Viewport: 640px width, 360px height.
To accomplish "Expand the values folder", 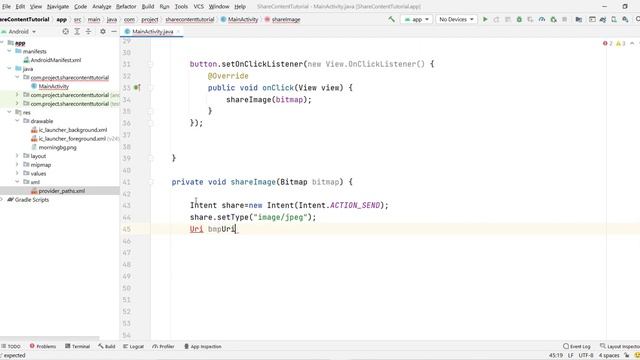I will pos(17,173).
